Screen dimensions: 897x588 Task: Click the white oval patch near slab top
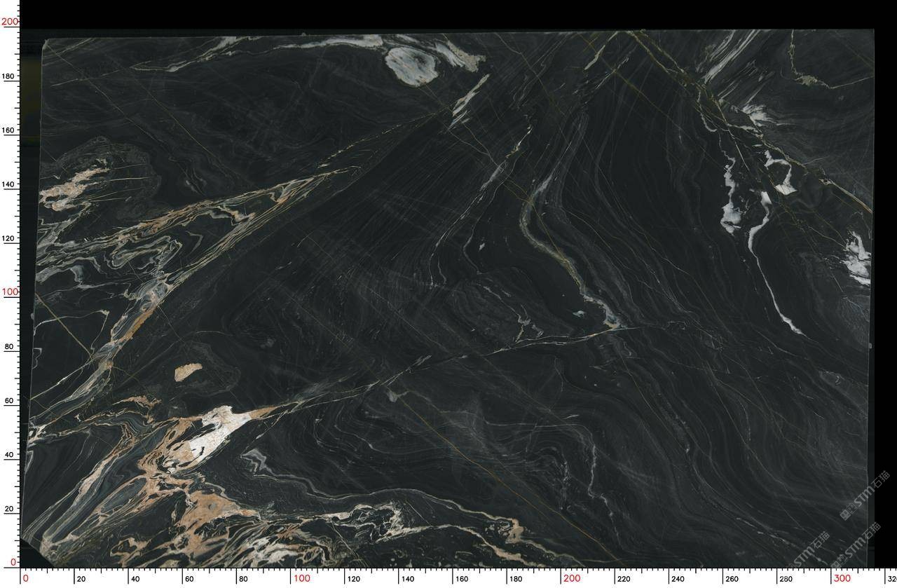pos(412,64)
